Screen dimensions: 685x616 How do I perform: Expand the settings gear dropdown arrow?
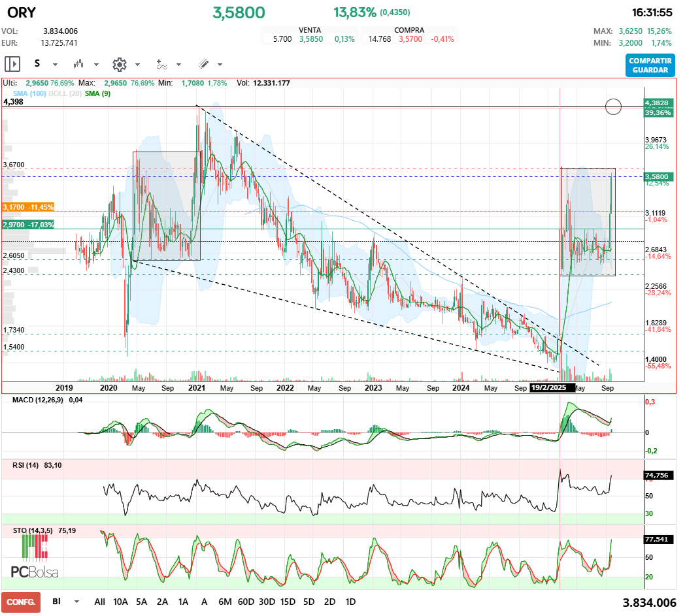(137, 65)
